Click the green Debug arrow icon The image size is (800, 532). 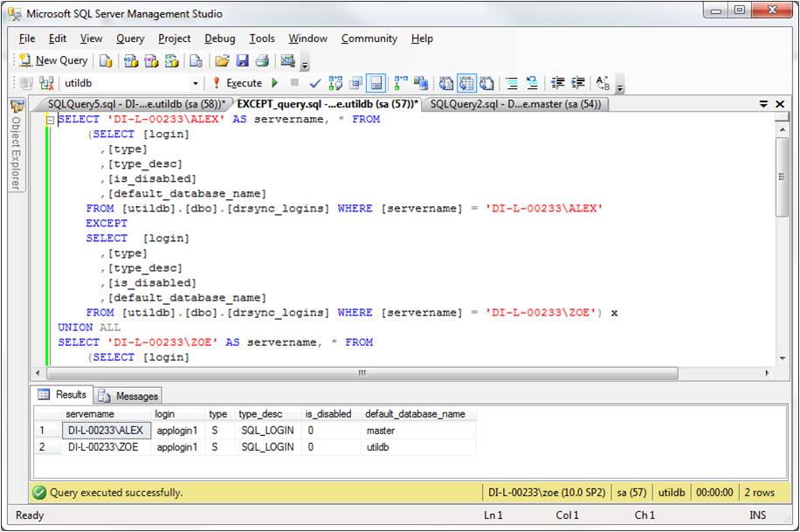point(275,84)
